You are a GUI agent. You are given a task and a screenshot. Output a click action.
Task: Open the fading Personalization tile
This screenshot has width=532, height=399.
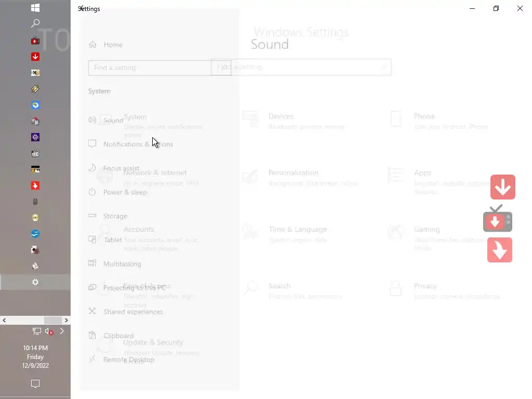pos(300,178)
